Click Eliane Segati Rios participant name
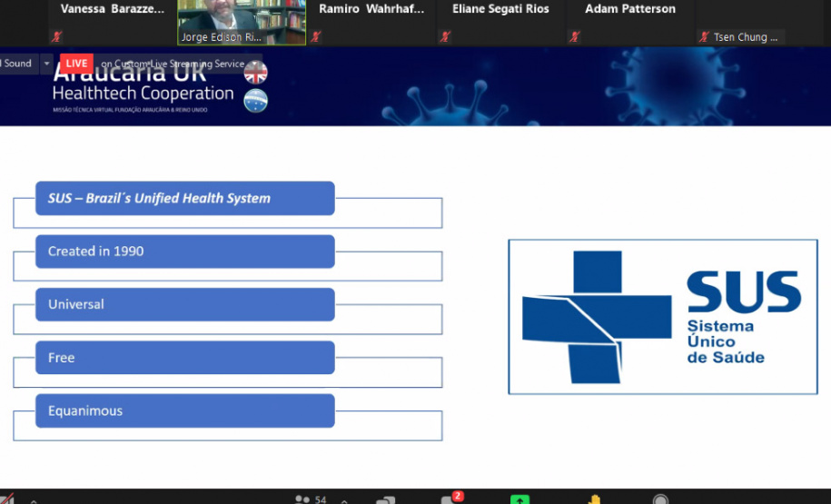The image size is (831, 504). point(500,9)
